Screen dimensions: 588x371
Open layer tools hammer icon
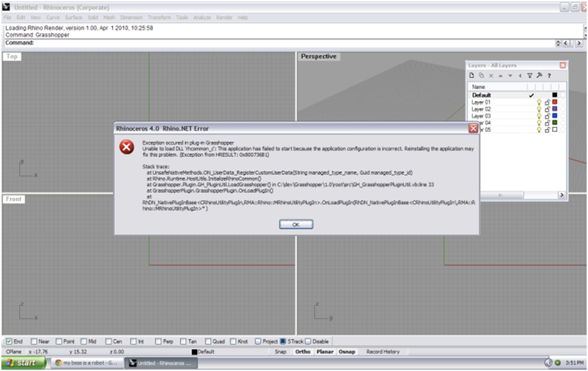click(x=539, y=75)
